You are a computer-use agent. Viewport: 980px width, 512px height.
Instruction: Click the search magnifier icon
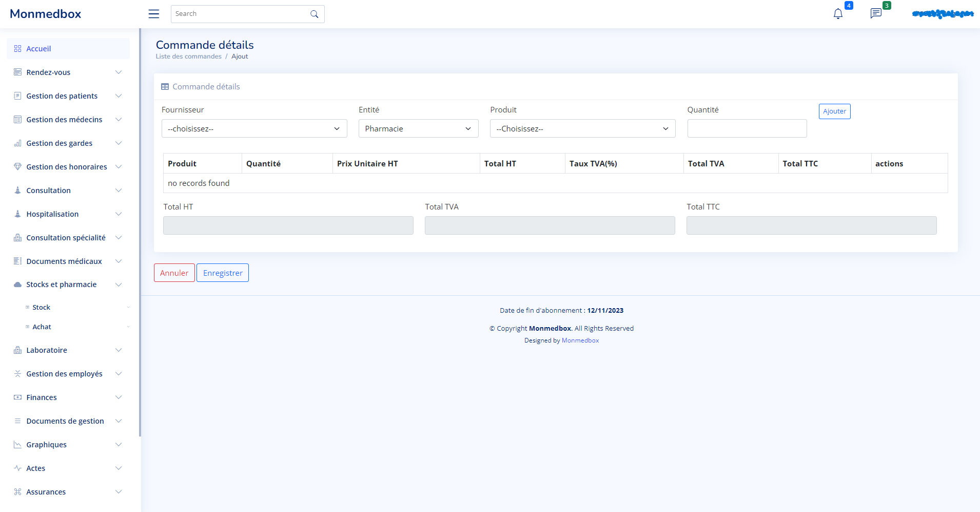(x=314, y=14)
